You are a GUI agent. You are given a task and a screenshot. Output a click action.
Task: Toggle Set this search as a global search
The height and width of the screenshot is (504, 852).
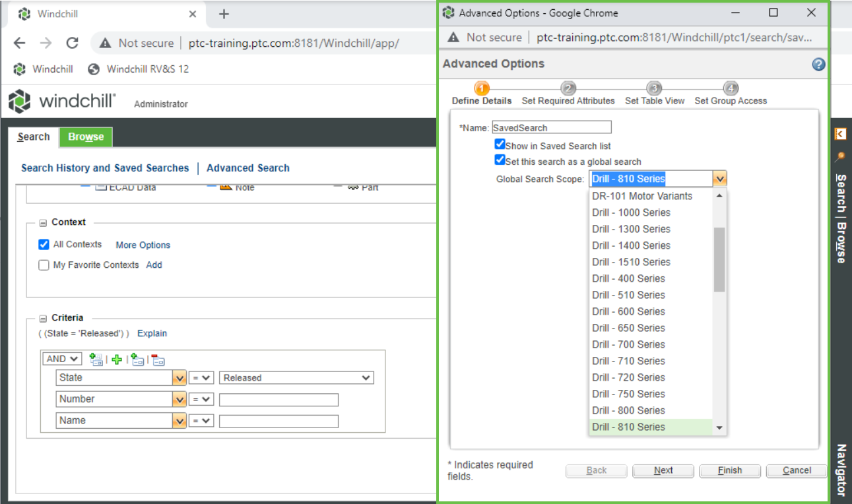click(500, 160)
